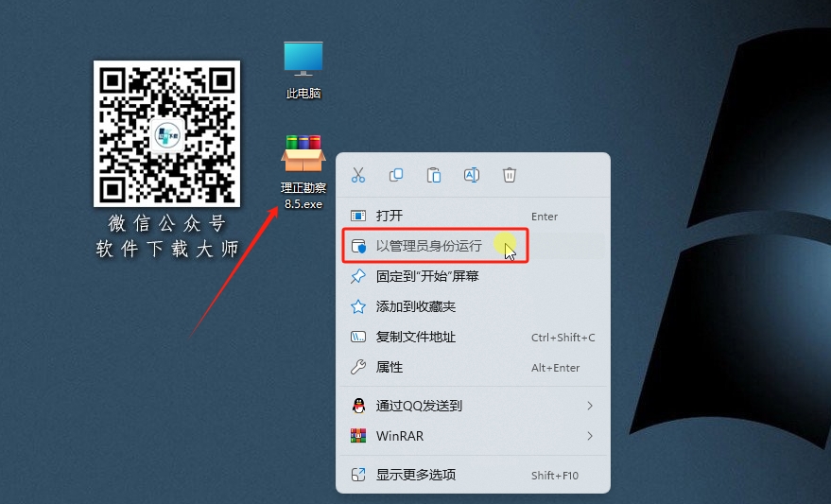This screenshot has width=831, height=504.
Task: Click the Copy icon in context menu
Action: point(396,175)
